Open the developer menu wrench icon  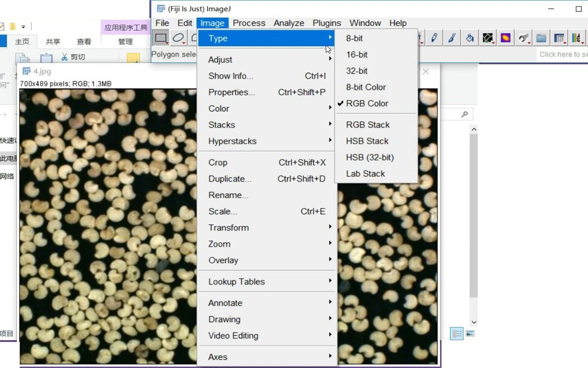click(x=524, y=37)
